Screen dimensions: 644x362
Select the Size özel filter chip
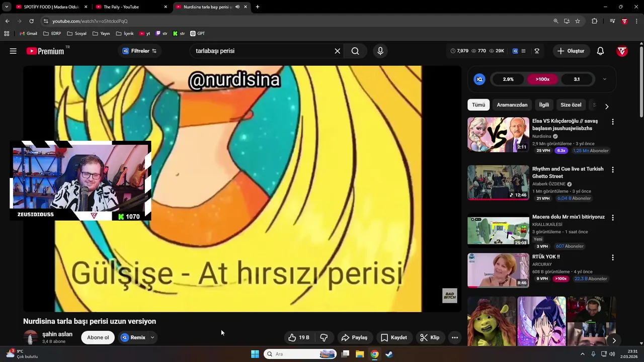571,105
